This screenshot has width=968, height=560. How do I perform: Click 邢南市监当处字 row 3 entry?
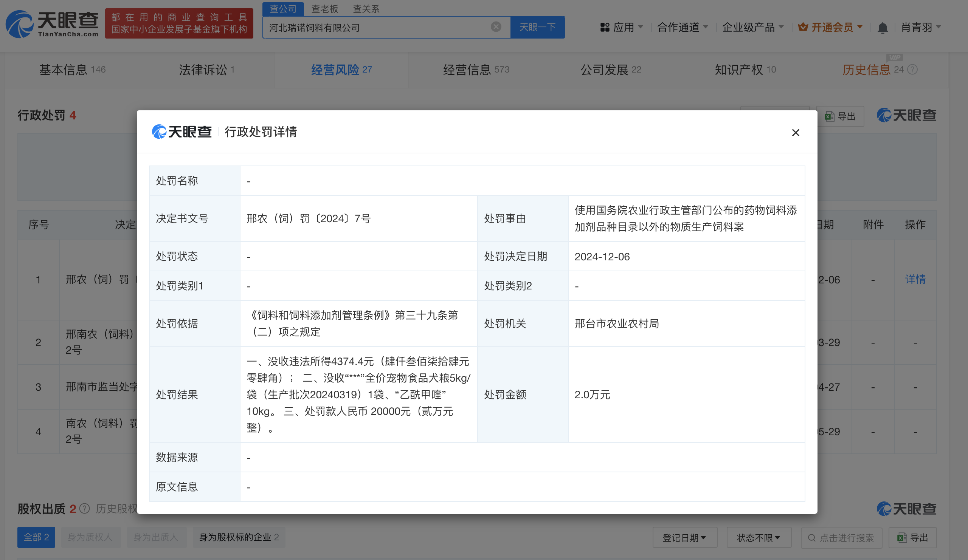101,387
